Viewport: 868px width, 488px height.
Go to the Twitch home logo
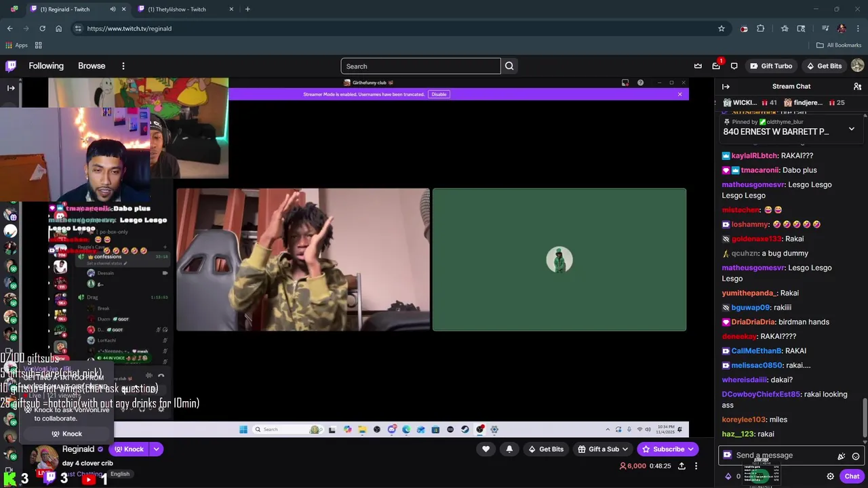[11, 66]
